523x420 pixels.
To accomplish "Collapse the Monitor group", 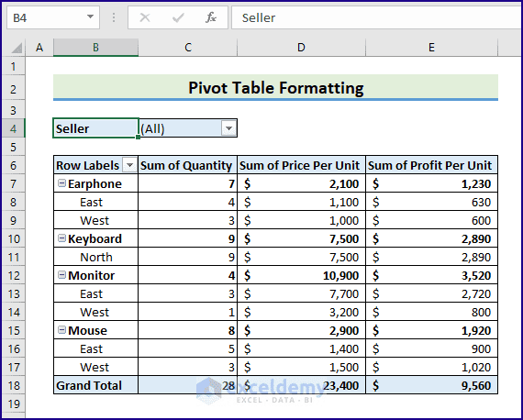I will (x=61, y=275).
